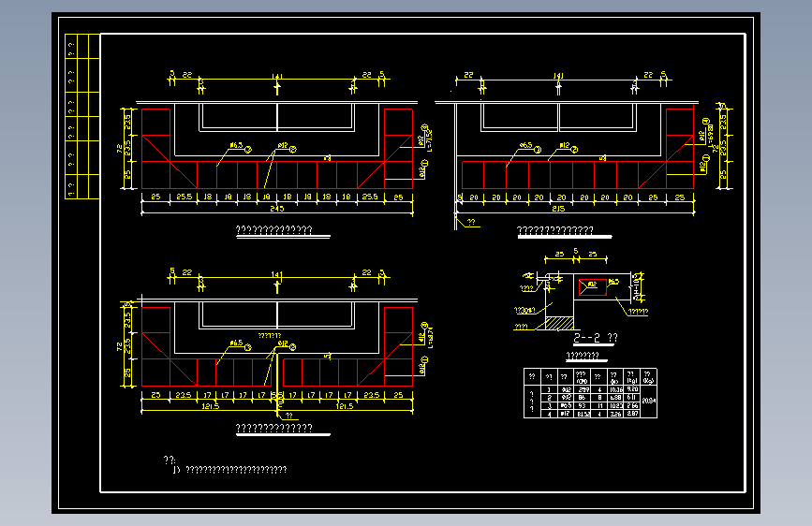The image size is (812, 526).
Task: Click the 10.36 cell in rebar table
Action: (616, 390)
